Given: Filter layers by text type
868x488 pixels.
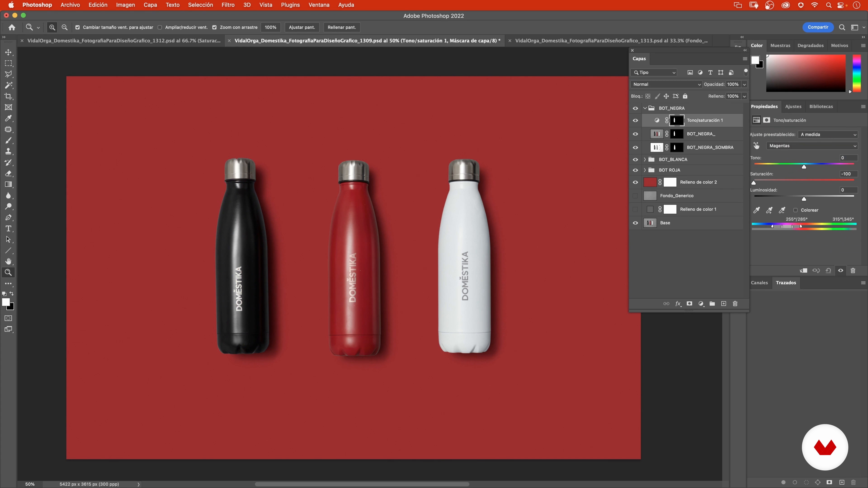Looking at the screenshot, I should click(710, 72).
